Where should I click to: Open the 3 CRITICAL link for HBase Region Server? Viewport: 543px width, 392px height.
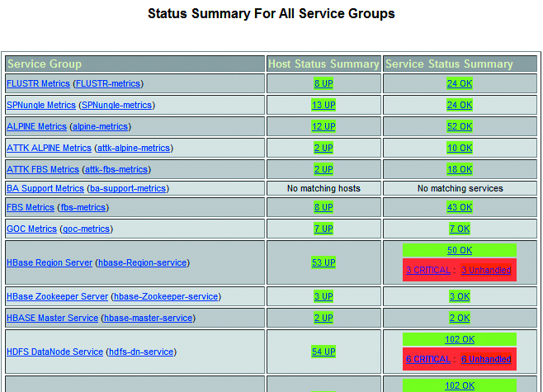(428, 271)
